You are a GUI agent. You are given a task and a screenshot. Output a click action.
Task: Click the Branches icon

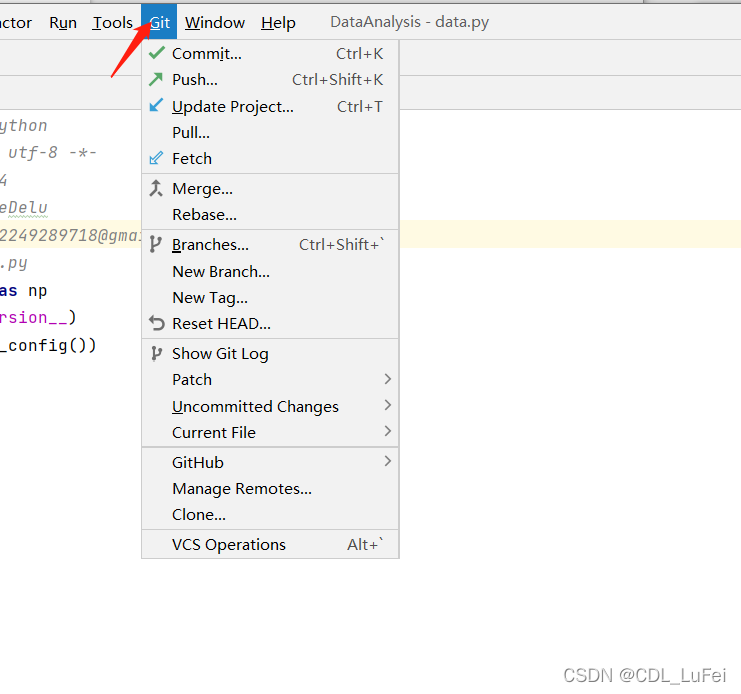(155, 245)
